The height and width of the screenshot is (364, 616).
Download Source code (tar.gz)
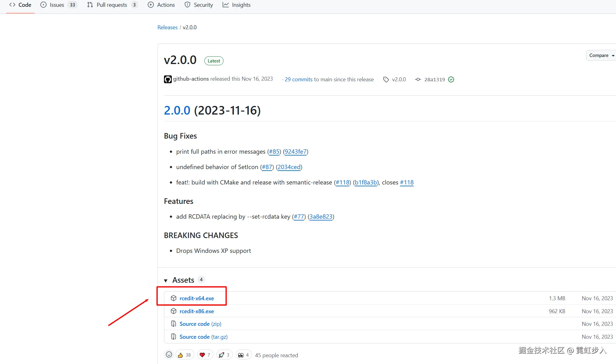(203, 337)
